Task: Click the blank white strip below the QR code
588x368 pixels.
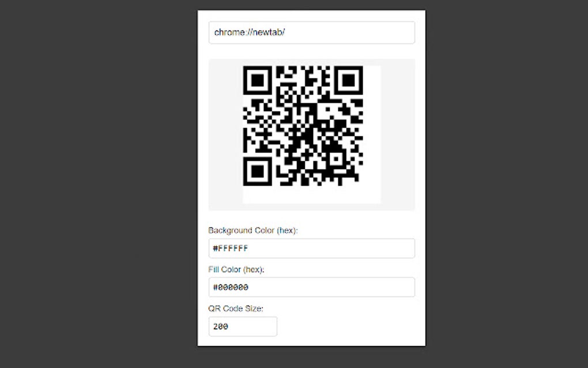Action: click(x=312, y=195)
